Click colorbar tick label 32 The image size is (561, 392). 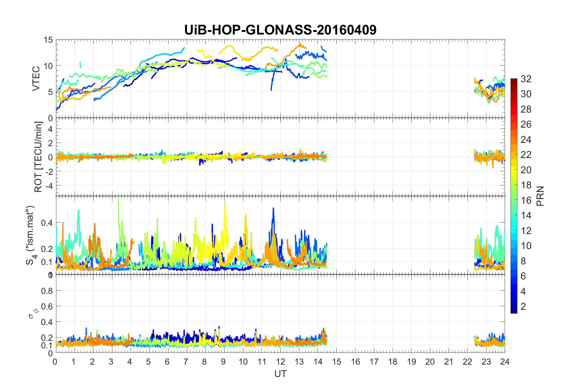click(x=526, y=79)
